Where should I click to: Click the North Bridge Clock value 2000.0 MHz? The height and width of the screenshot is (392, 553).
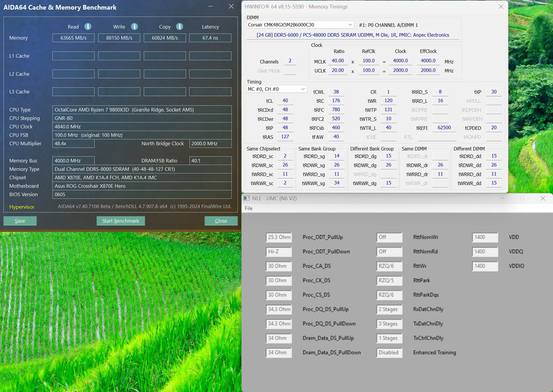[210, 143]
